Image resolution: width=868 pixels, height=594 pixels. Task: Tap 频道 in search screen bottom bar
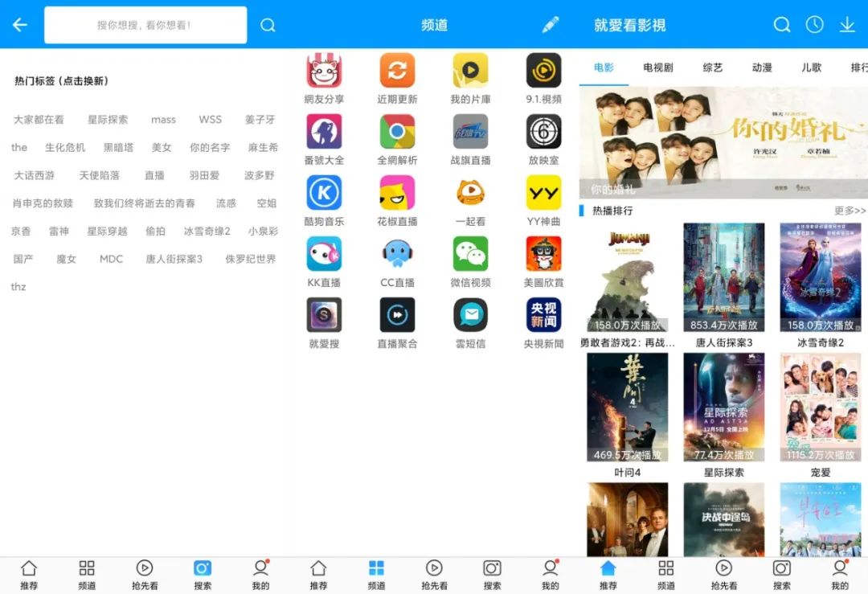point(87,576)
